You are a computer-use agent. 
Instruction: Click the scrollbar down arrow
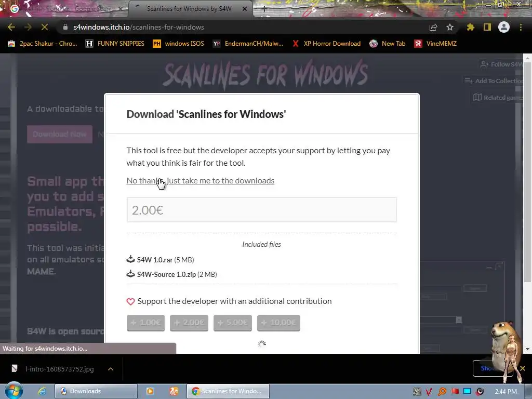pos(527,349)
